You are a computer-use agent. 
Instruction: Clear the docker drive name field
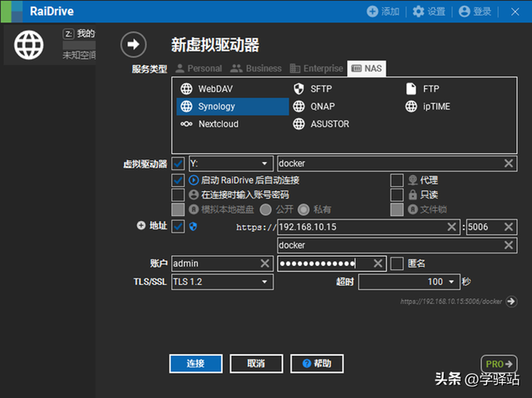pos(508,164)
